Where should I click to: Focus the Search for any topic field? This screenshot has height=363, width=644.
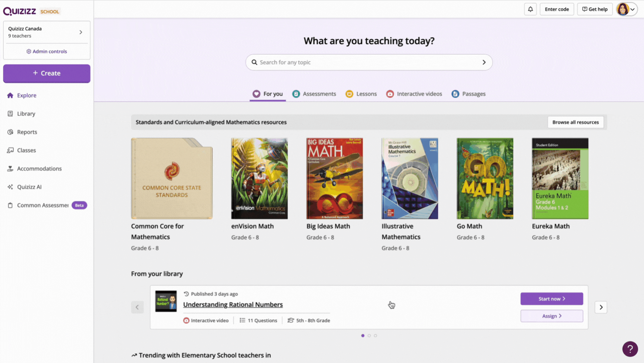[x=369, y=62]
